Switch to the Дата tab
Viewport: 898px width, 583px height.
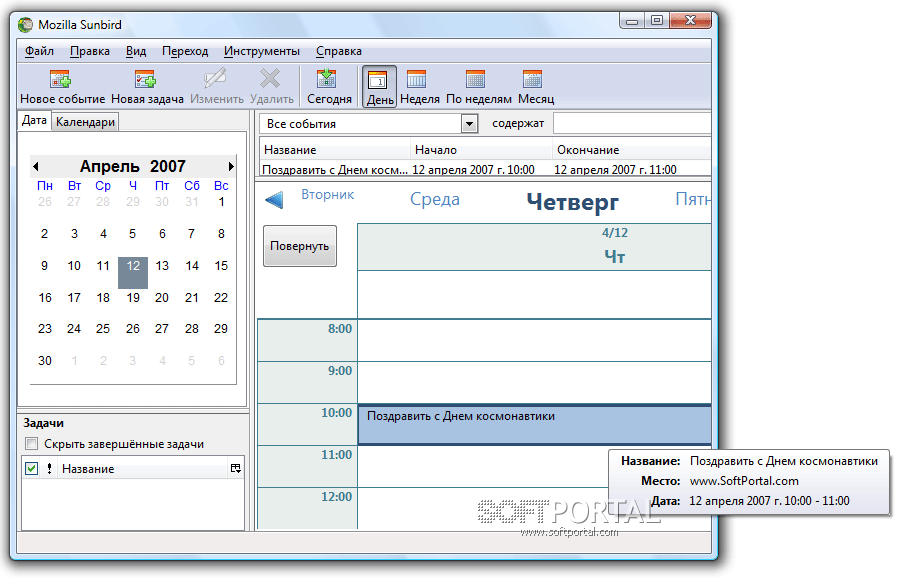point(34,121)
